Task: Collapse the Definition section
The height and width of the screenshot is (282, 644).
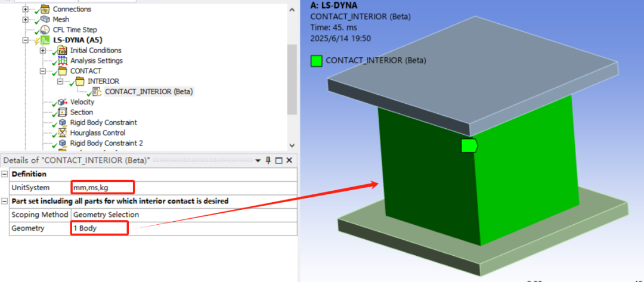Action: coord(5,174)
